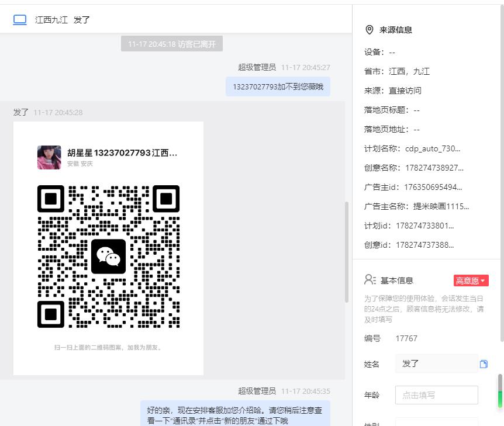The width and height of the screenshot is (504, 426).
Task: Click the name 胡星星 13237027793 in card
Action: click(122, 153)
